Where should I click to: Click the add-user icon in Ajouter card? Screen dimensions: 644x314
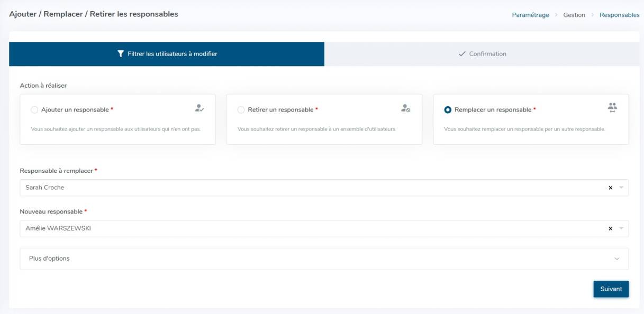click(x=199, y=108)
